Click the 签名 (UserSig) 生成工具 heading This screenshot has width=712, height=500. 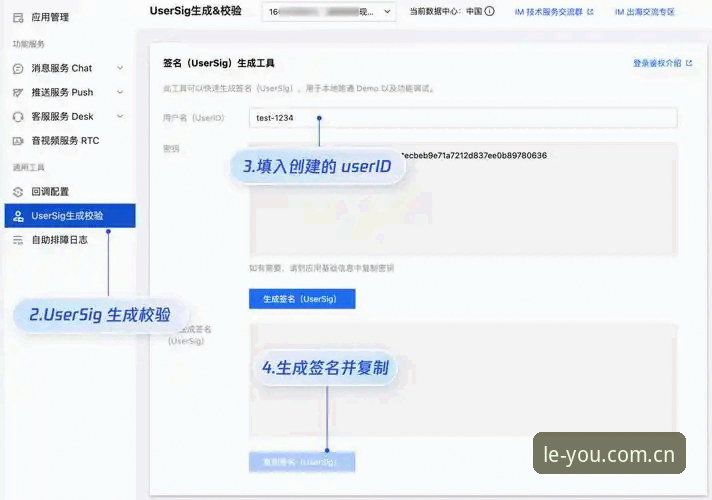click(x=219, y=63)
